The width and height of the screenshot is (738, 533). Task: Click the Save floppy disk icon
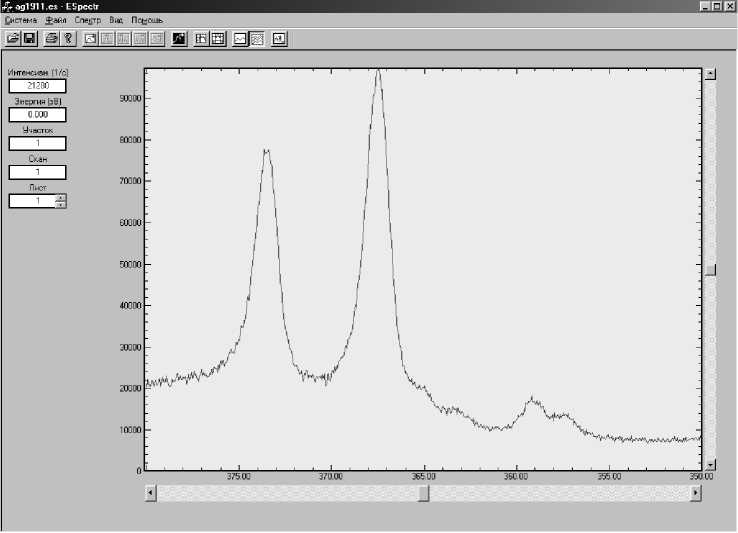(30, 39)
